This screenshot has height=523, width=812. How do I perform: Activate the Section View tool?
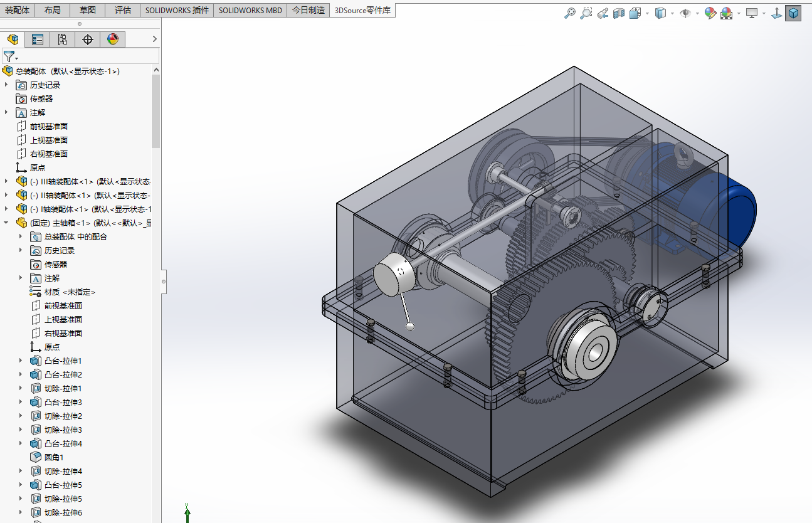619,13
